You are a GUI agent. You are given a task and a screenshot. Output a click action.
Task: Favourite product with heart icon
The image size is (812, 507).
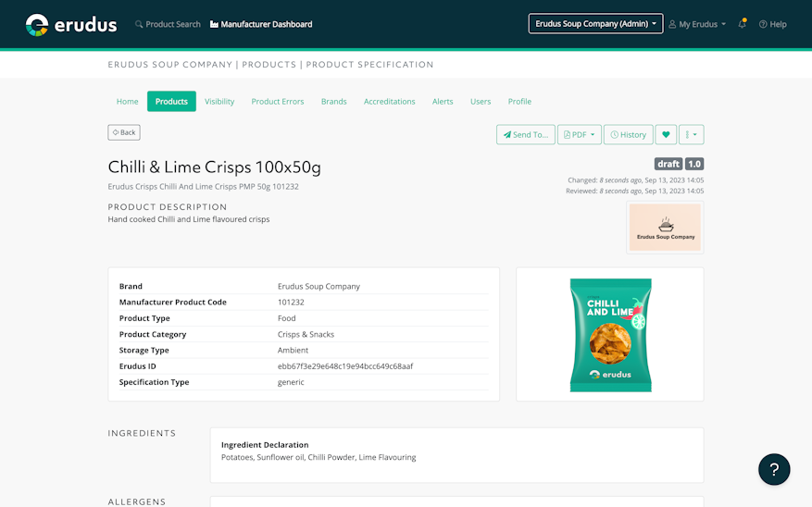[666, 134]
